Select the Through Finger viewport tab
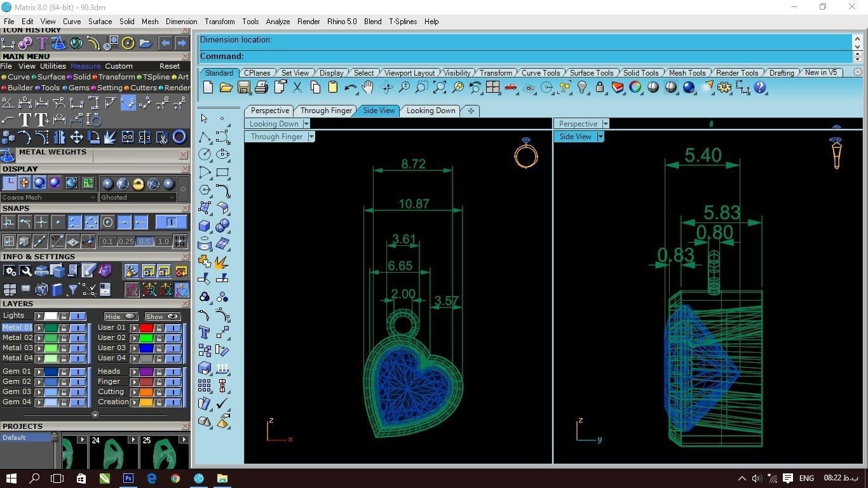Screen dimensions: 868x488 point(326,111)
